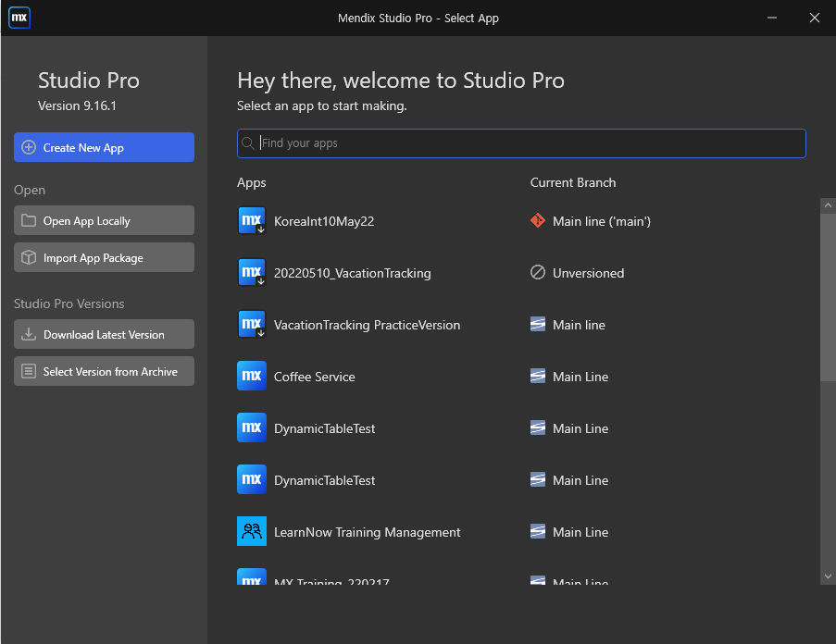Click the plus icon on Create New App
836x644 pixels.
(x=29, y=147)
